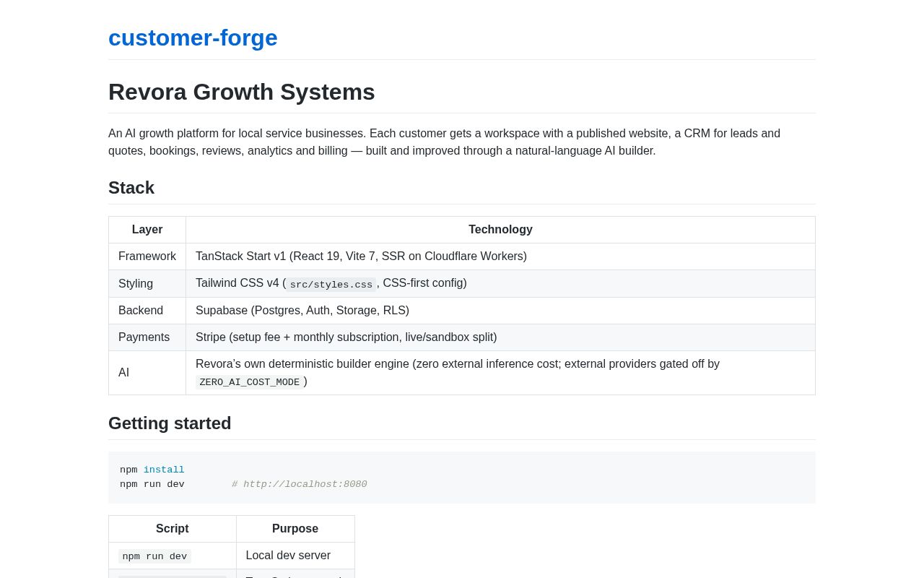Click the Stack section heading
Image resolution: width=924 pixels, height=578 pixels.
131,188
